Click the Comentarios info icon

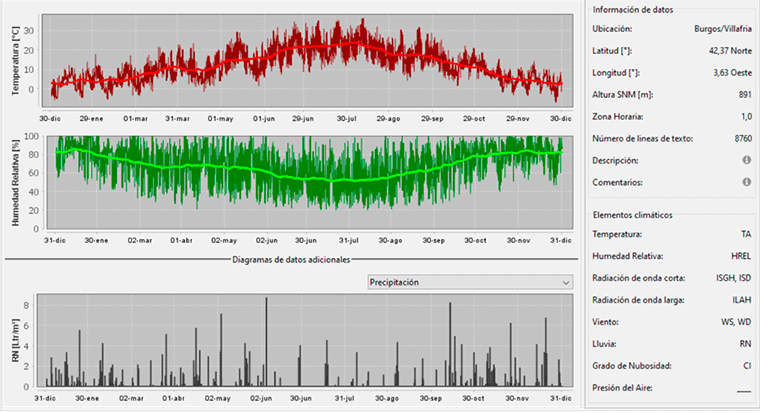point(746,183)
